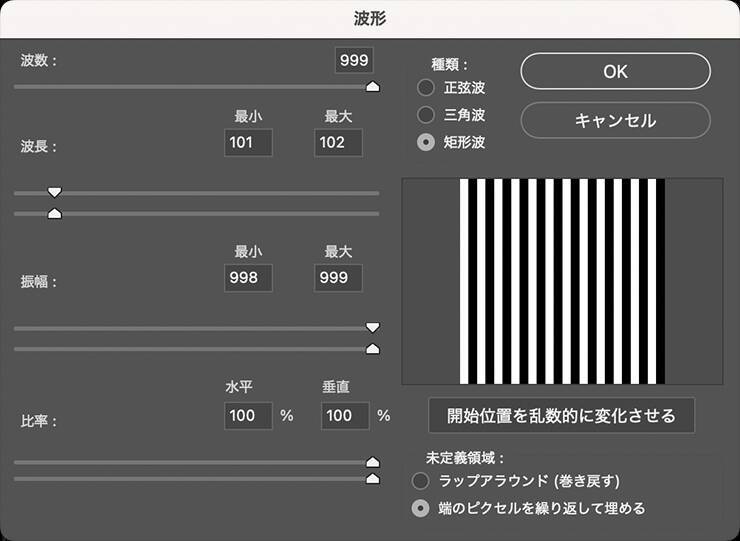Click 開始位置を乱数的に変化させる button
Screen dimensions: 740x541
(561, 415)
